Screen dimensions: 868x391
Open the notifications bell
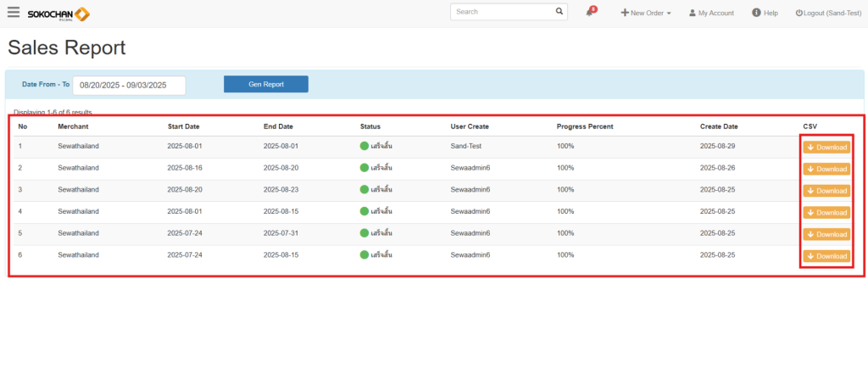tap(590, 13)
